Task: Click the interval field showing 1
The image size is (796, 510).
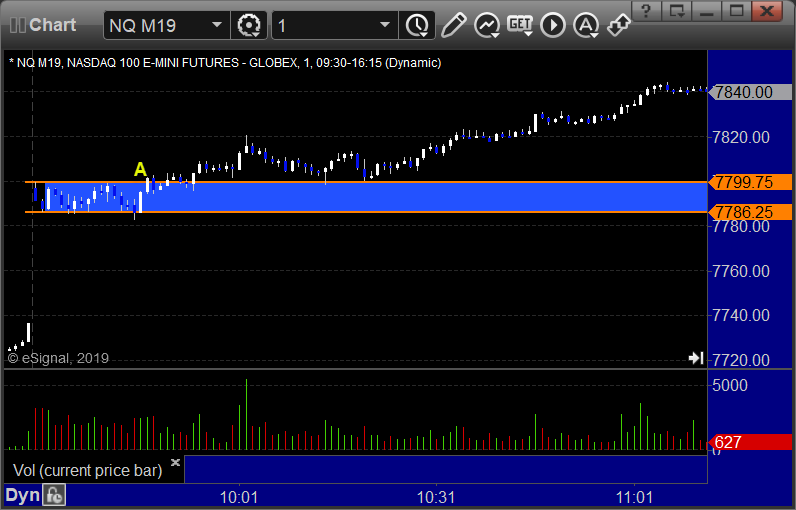Action: coord(335,25)
